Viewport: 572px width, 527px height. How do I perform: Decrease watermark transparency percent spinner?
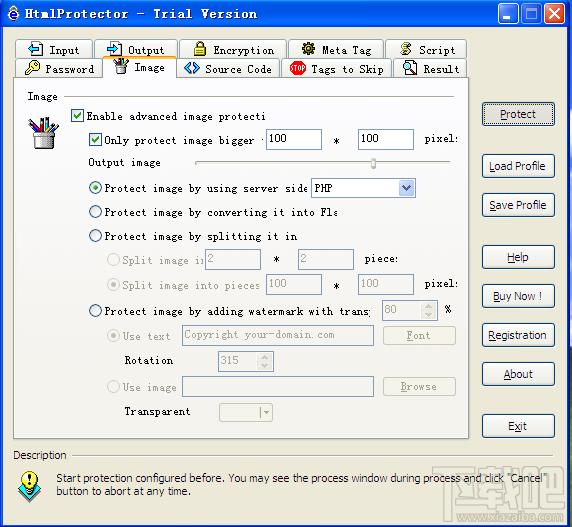(429, 315)
